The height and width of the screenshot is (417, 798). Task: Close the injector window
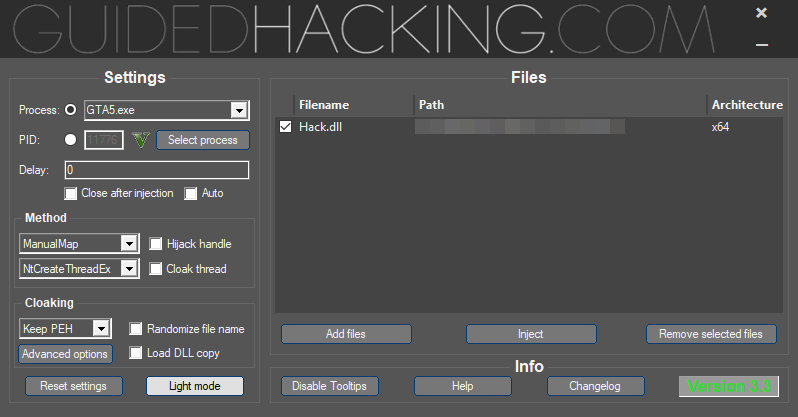click(x=761, y=13)
